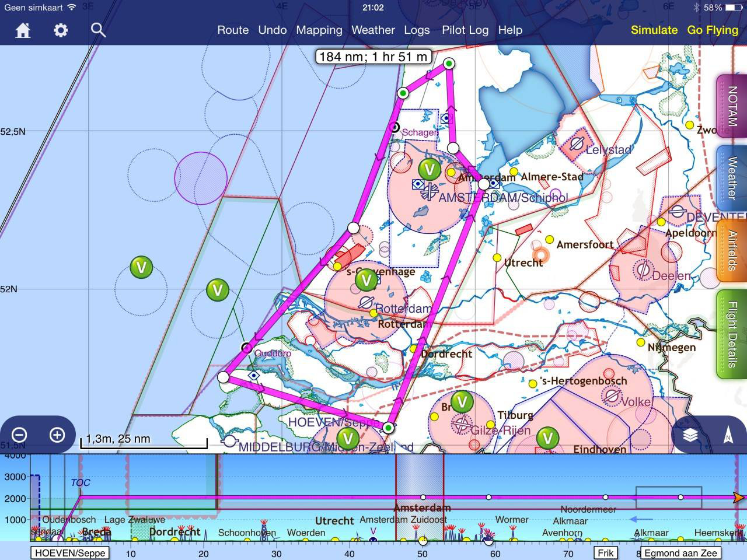Open the search magnifier
The image size is (747, 560).
[98, 30]
